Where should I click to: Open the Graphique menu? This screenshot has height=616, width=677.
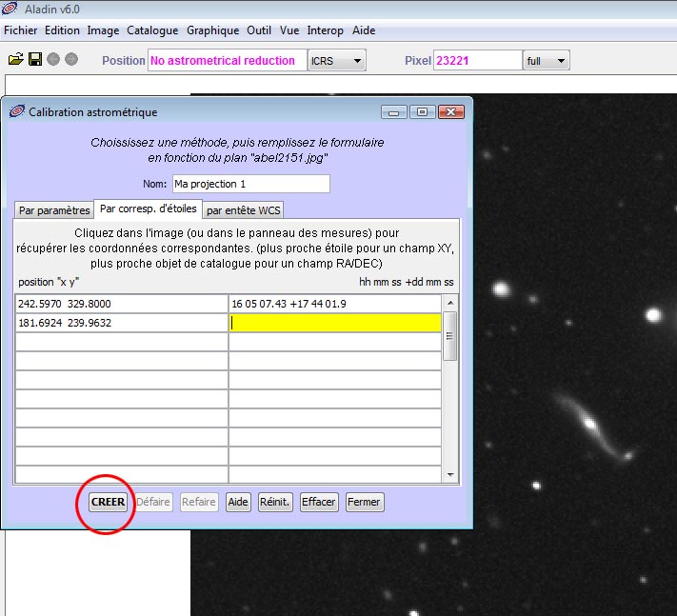[x=212, y=30]
